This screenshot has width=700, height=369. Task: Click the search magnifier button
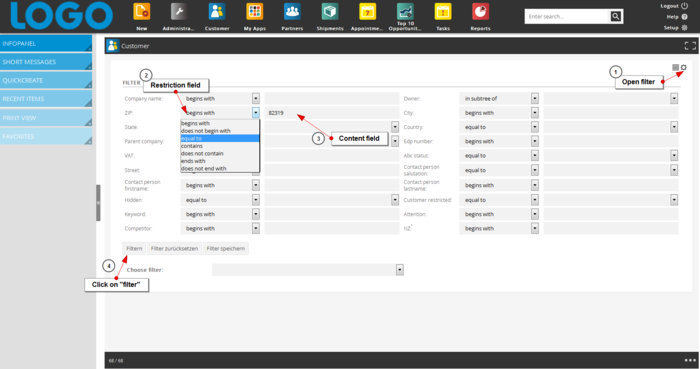[x=616, y=17]
